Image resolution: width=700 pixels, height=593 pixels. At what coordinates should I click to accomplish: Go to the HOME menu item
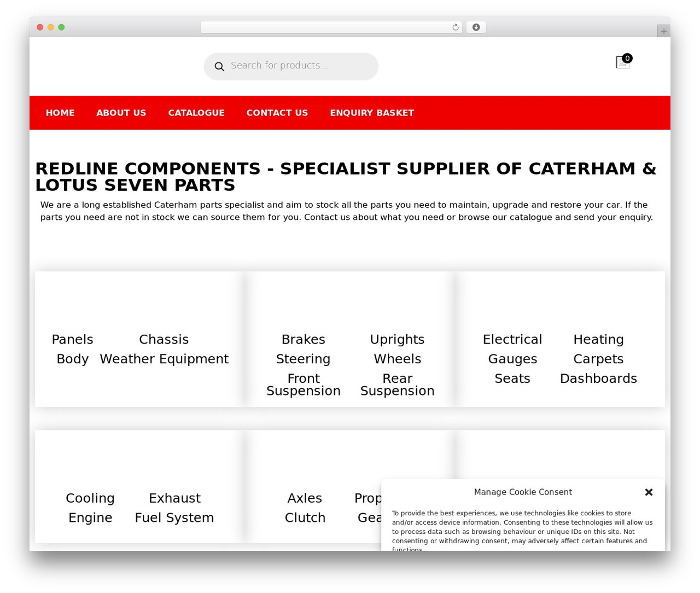(60, 113)
